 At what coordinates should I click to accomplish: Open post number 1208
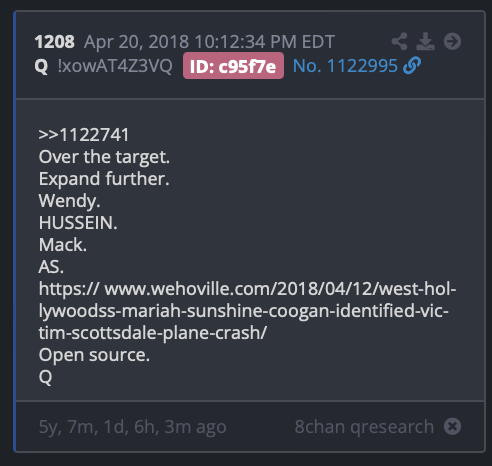pos(55,42)
